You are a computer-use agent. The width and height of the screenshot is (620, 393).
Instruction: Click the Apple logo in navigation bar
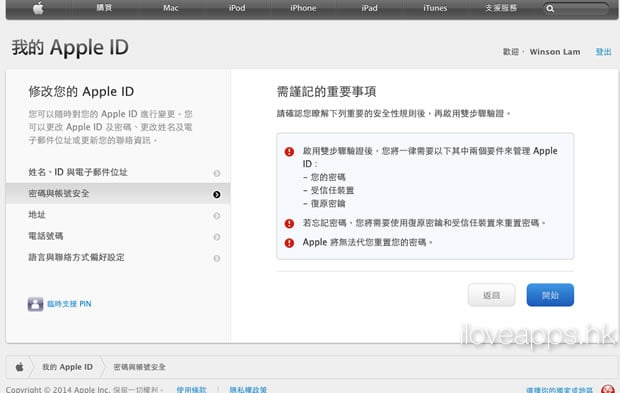(x=38, y=8)
